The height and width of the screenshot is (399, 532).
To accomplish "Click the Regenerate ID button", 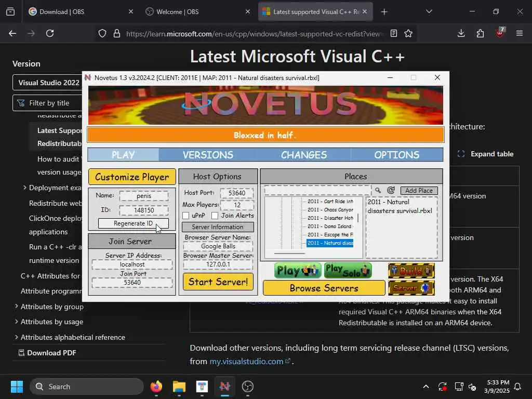I will 134,223.
